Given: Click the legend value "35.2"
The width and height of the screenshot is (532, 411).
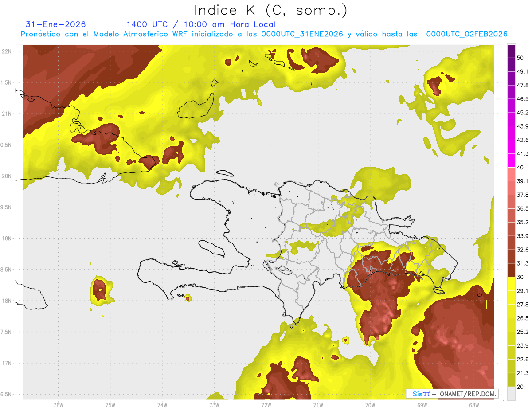Looking at the screenshot, I should 523,222.
